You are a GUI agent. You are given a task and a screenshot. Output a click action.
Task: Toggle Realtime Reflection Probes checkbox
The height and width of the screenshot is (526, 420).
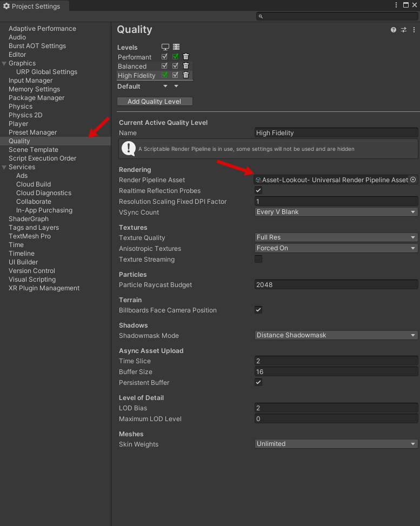point(258,191)
